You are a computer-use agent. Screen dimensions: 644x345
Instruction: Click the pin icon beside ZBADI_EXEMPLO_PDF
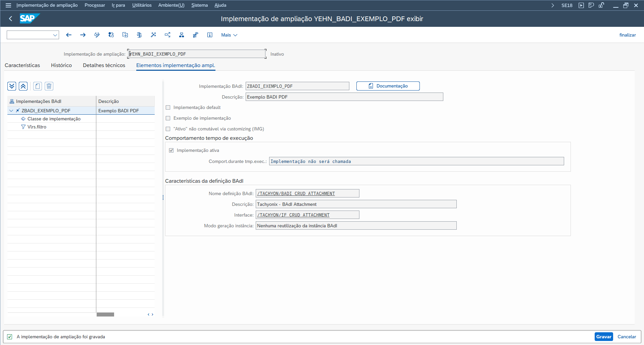click(x=18, y=111)
